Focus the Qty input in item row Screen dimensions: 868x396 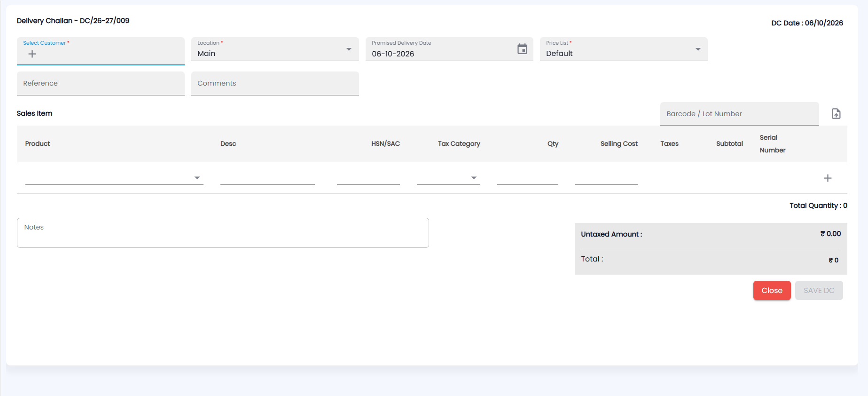528,177
